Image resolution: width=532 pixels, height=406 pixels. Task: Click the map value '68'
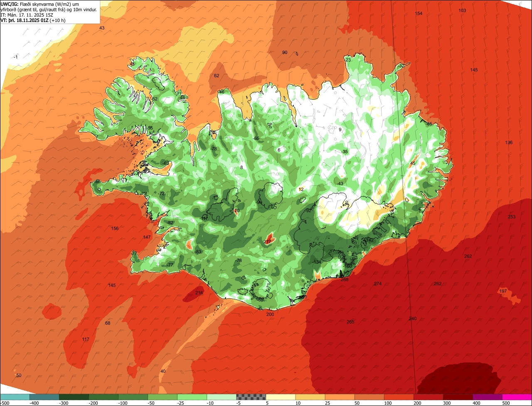(108, 323)
